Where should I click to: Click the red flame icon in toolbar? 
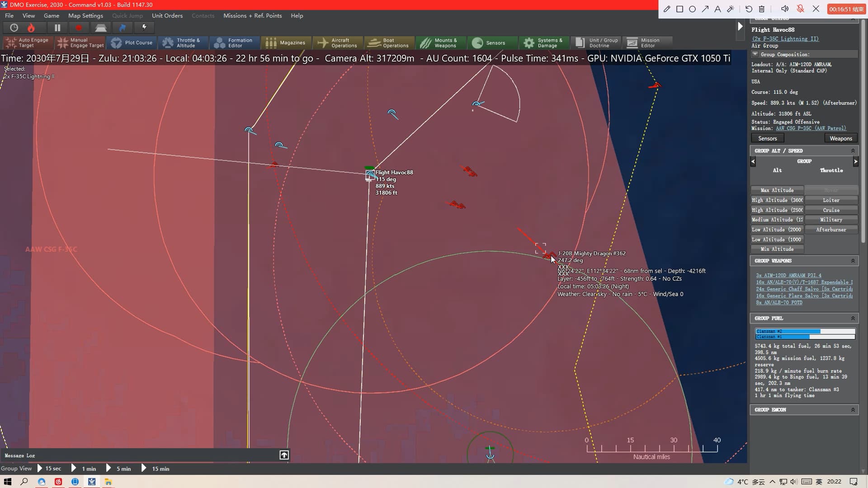tap(31, 28)
